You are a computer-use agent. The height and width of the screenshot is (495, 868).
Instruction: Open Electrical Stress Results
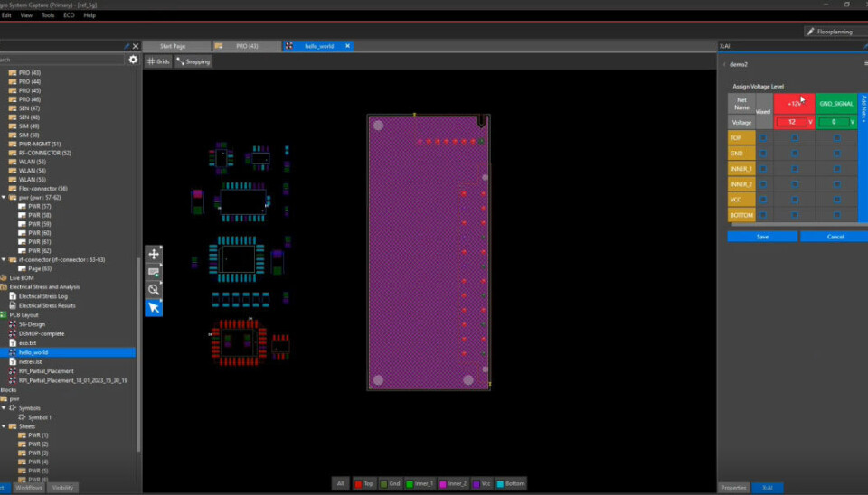click(47, 305)
